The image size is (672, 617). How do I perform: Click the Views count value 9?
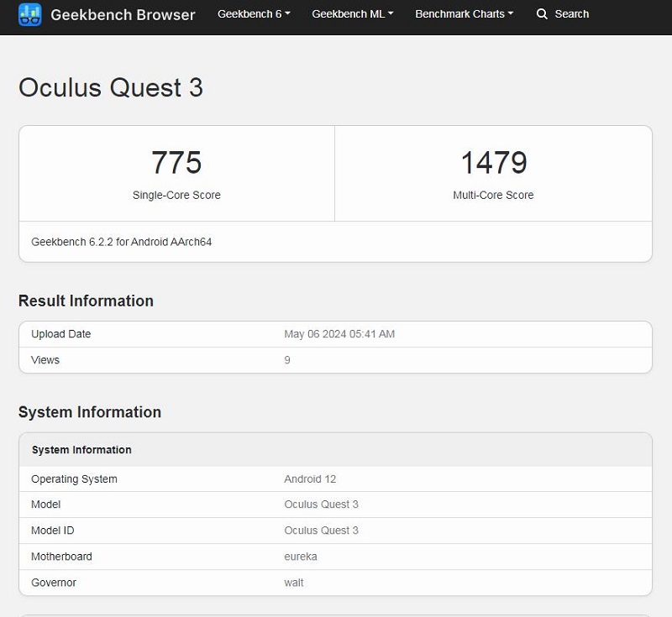pyautogui.click(x=287, y=360)
